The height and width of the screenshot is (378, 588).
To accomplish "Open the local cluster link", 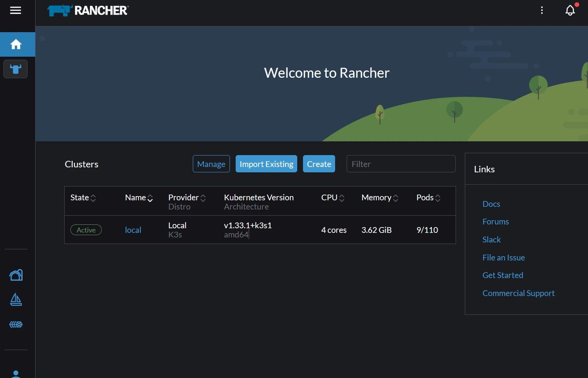I will point(133,230).
